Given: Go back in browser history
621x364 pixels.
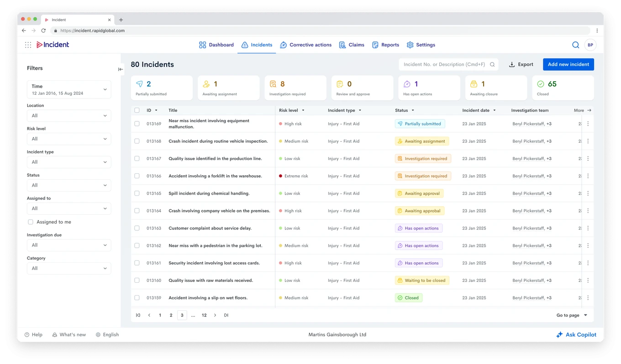Looking at the screenshot, I should pyautogui.click(x=24, y=31).
